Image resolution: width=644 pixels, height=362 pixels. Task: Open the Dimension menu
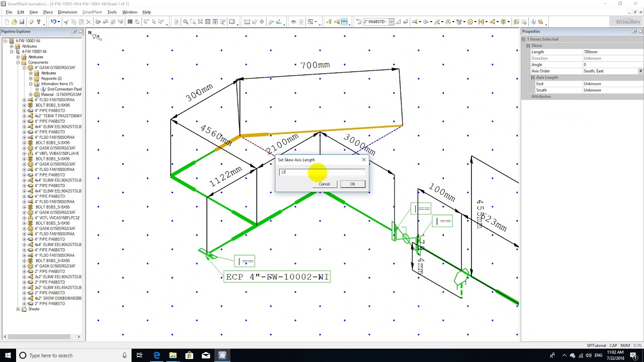pyautogui.click(x=67, y=12)
